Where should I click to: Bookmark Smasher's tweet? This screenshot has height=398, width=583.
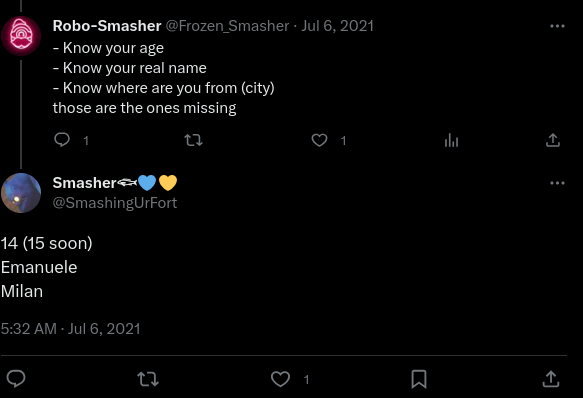(x=419, y=379)
